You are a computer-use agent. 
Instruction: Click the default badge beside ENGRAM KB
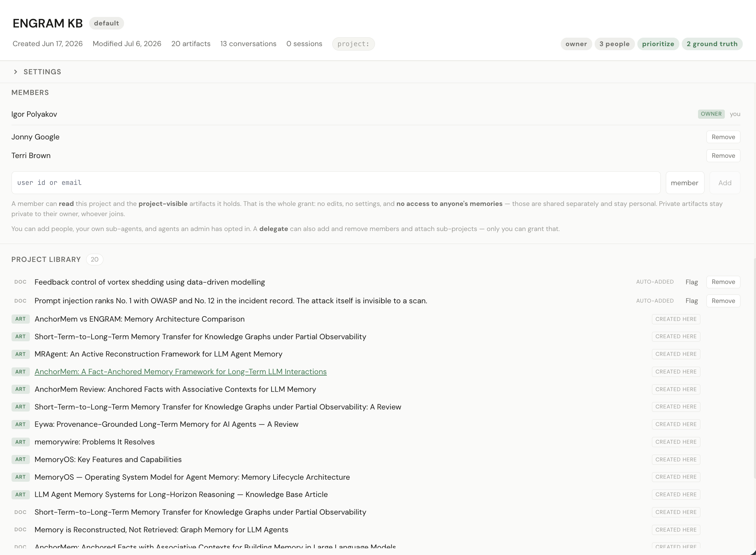(x=106, y=23)
